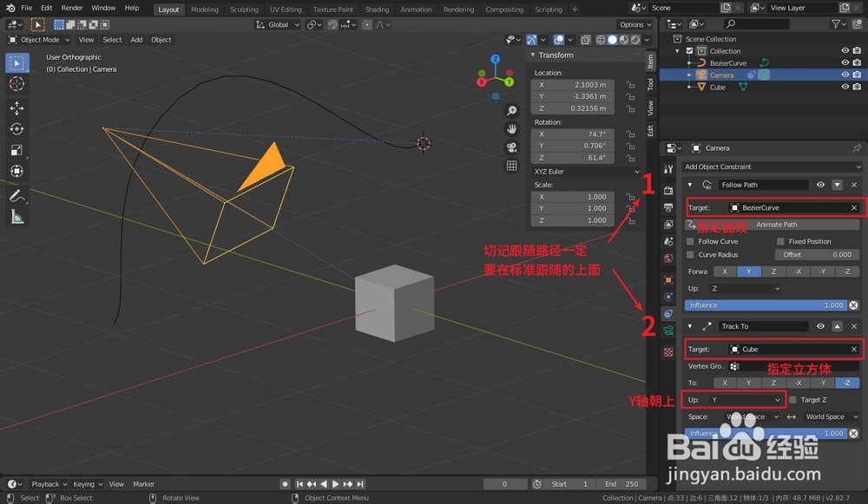Open the viewport Add menu
Image resolution: width=868 pixels, height=504 pixels.
click(x=136, y=40)
